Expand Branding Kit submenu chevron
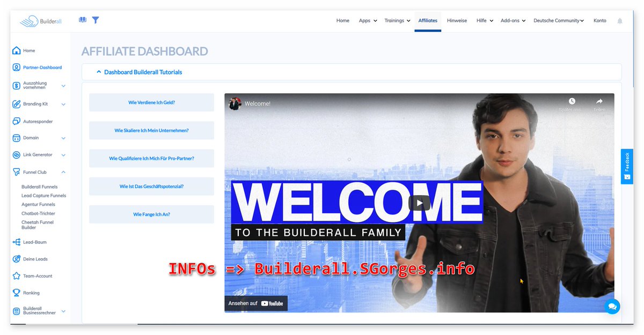 tap(63, 104)
